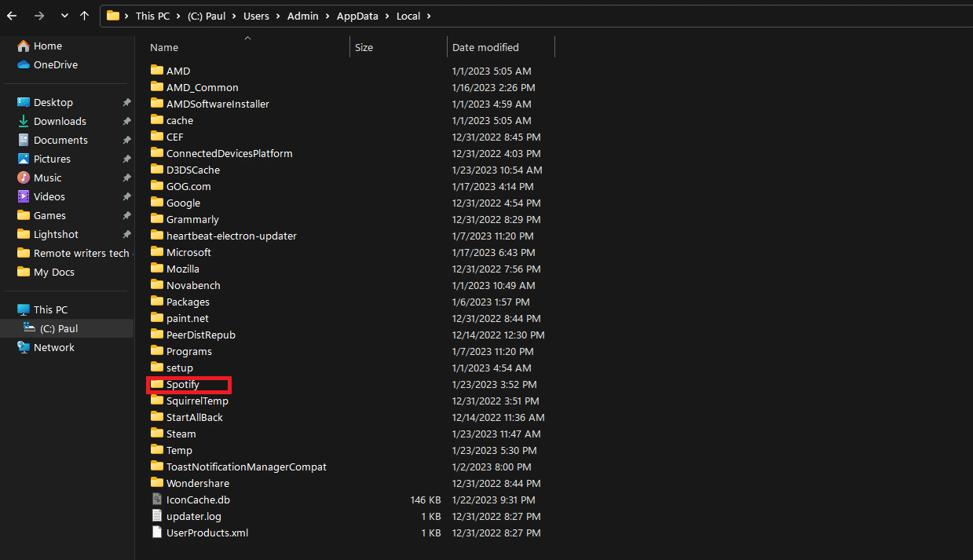This screenshot has width=973, height=560.
Task: Select 'Local' breadcrumb in address bar
Action: pyautogui.click(x=408, y=16)
